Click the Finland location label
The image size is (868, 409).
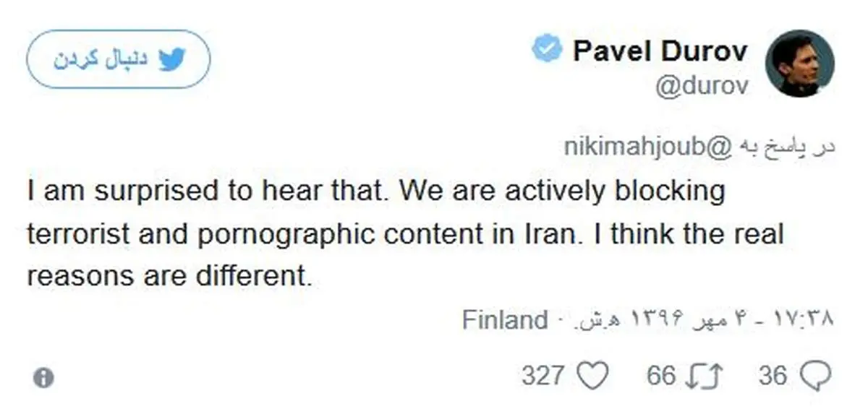tap(505, 319)
